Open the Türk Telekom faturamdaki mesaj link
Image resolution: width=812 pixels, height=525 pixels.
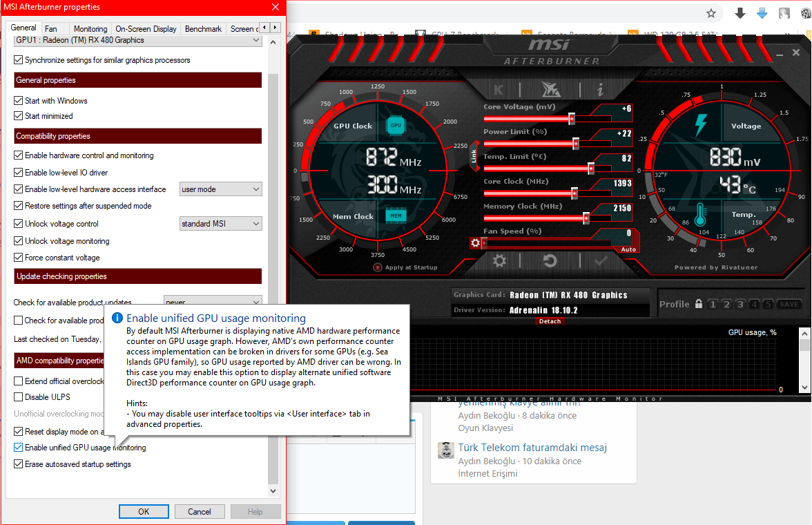532,447
